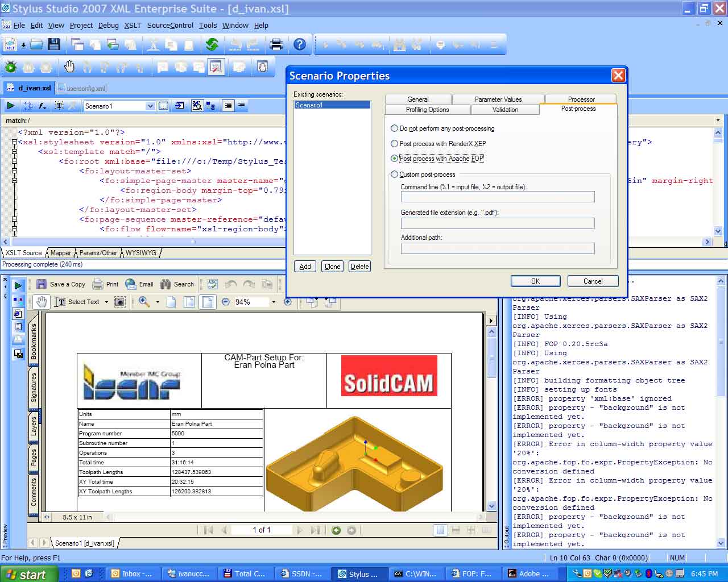Click the zoom out minus button
This screenshot has height=582, width=728.
226,302
